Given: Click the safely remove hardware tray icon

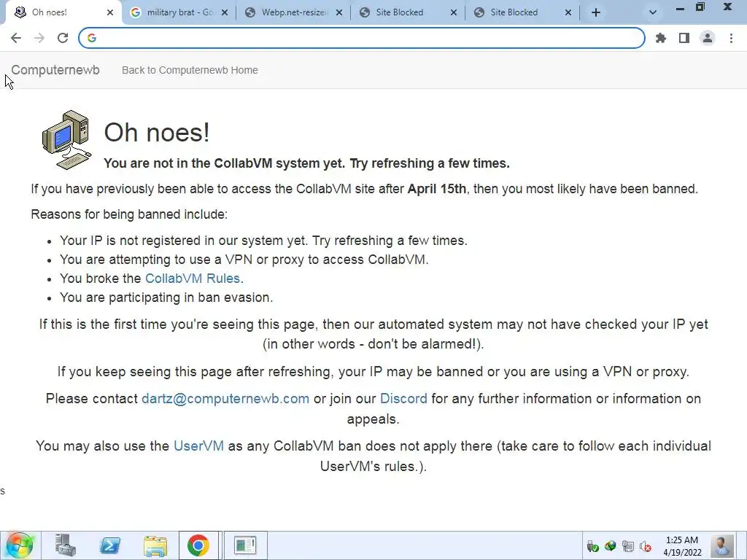Looking at the screenshot, I should (x=592, y=547).
